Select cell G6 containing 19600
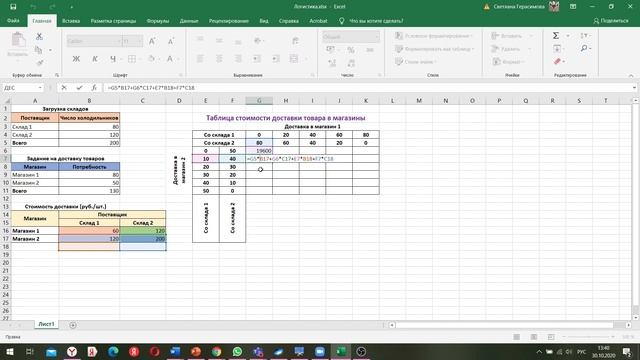This screenshot has width=640, height=360. tap(259, 151)
